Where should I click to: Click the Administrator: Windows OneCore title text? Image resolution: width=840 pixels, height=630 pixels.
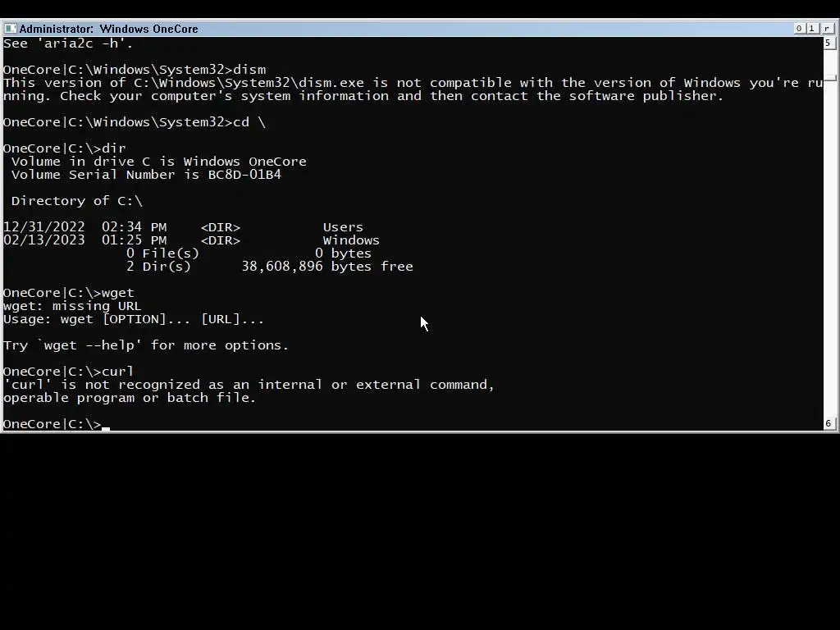click(109, 29)
